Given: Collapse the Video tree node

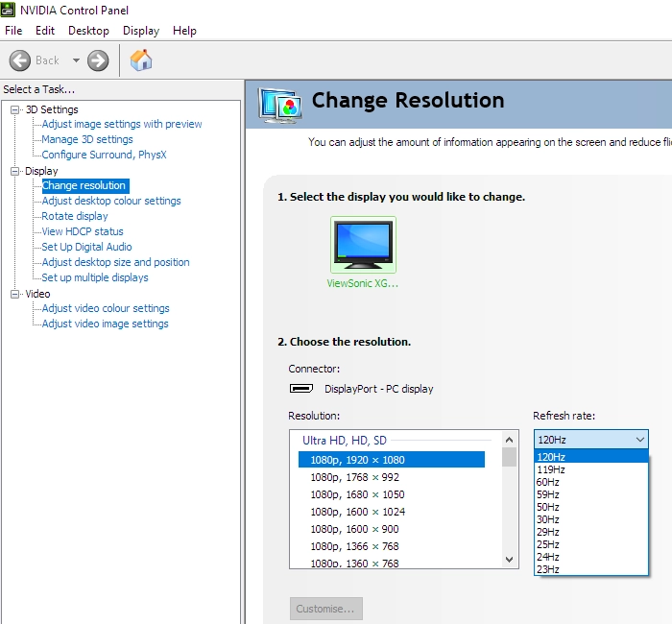Looking at the screenshot, I should pos(14,294).
